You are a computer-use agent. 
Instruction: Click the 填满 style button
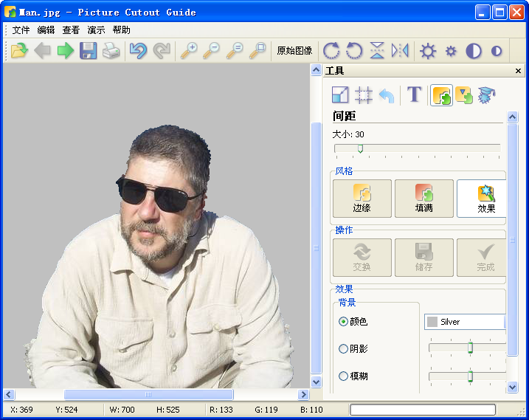[423, 199]
